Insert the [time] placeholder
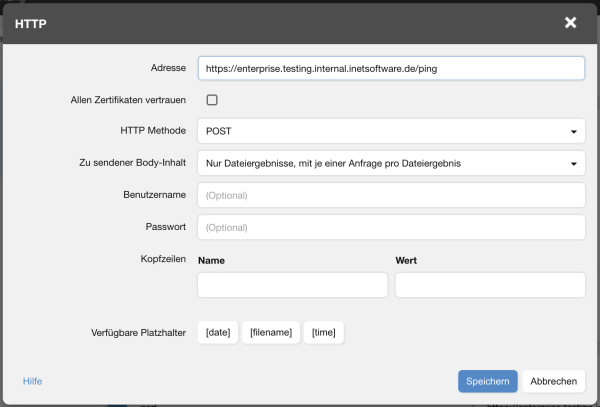 coord(324,332)
